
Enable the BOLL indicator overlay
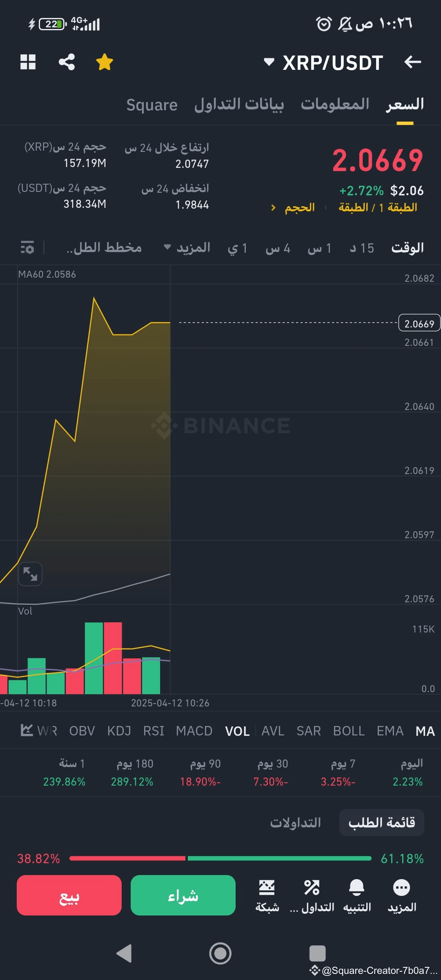[349, 731]
